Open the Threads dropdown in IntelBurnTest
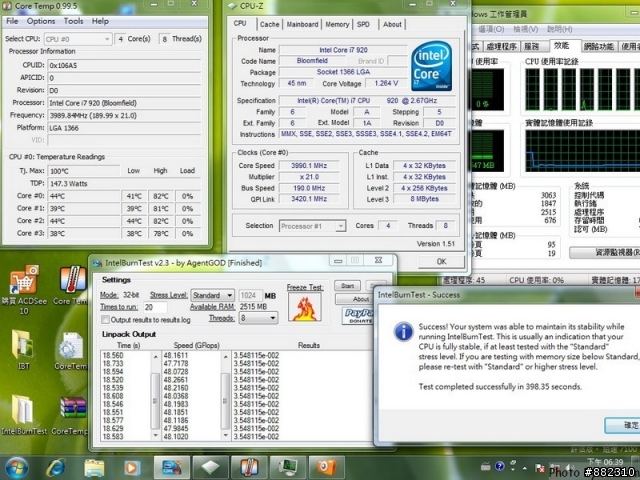The height and width of the screenshot is (480, 640). click(x=258, y=318)
